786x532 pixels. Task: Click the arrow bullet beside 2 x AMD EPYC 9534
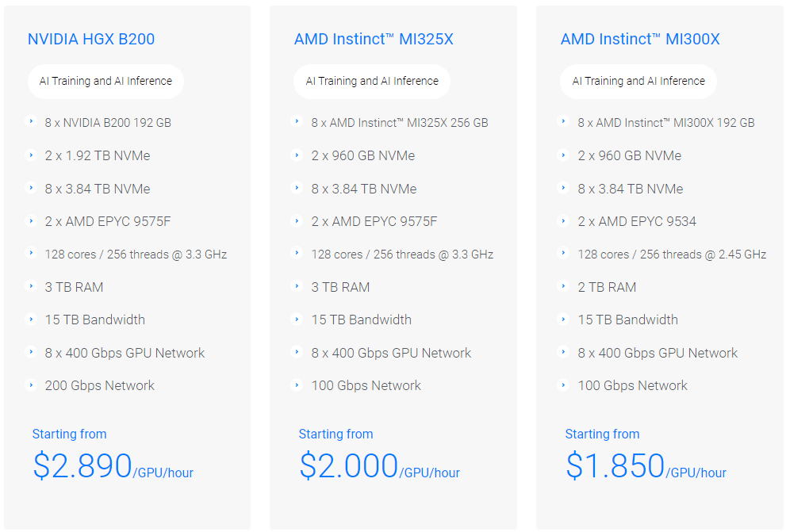[564, 221]
